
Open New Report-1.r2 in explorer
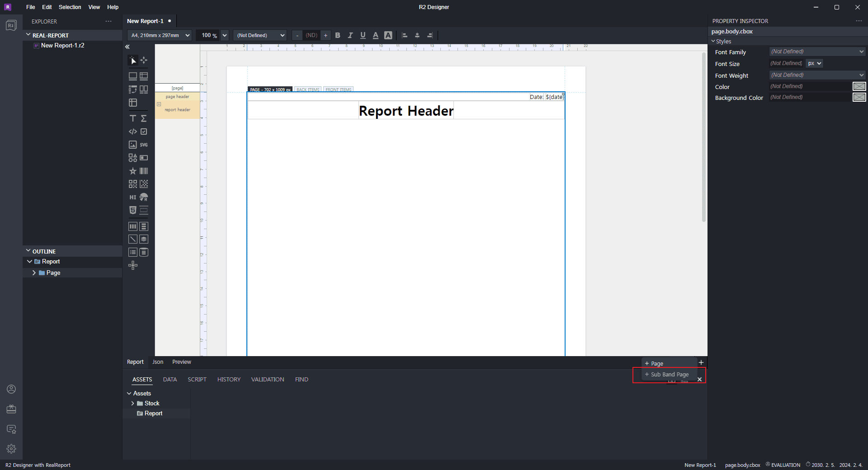point(62,46)
